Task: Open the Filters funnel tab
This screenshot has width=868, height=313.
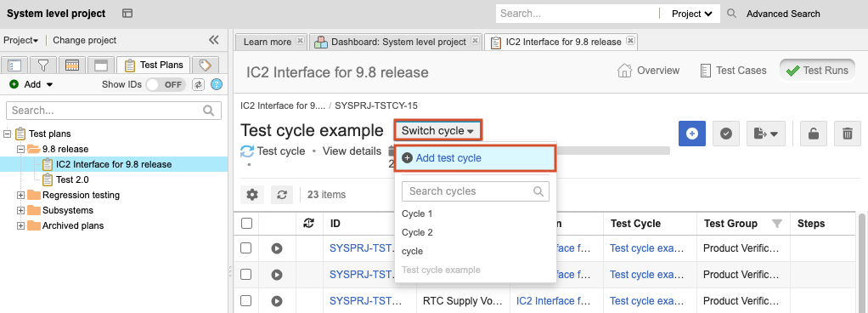Action: click(x=43, y=65)
